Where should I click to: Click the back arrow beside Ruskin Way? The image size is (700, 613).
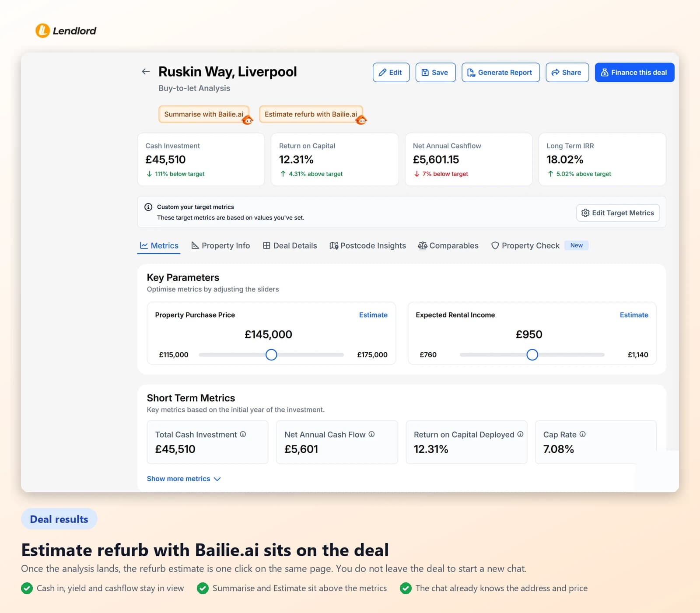click(x=146, y=71)
